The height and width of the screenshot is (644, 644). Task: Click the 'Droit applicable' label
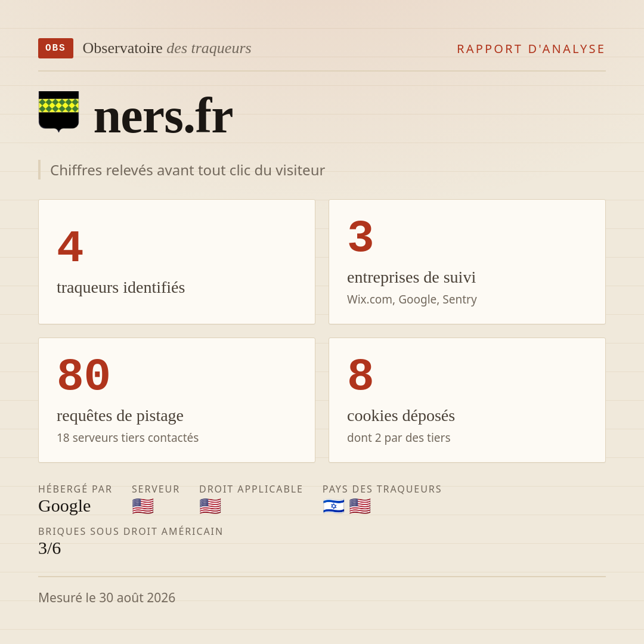click(251, 489)
